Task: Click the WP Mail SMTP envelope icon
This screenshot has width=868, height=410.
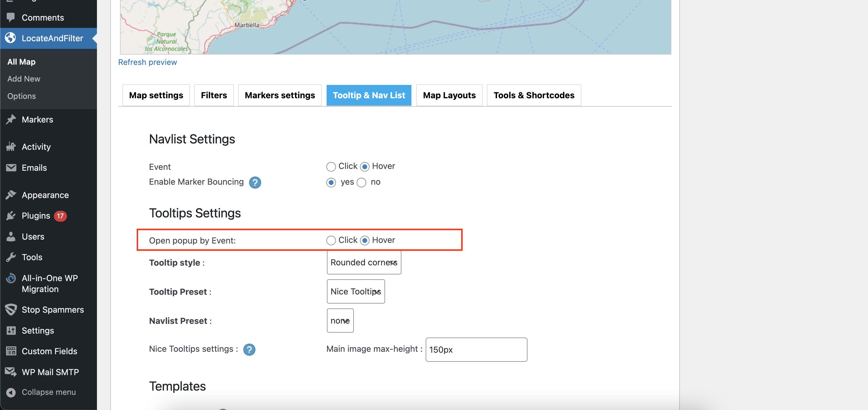Action: (11, 372)
